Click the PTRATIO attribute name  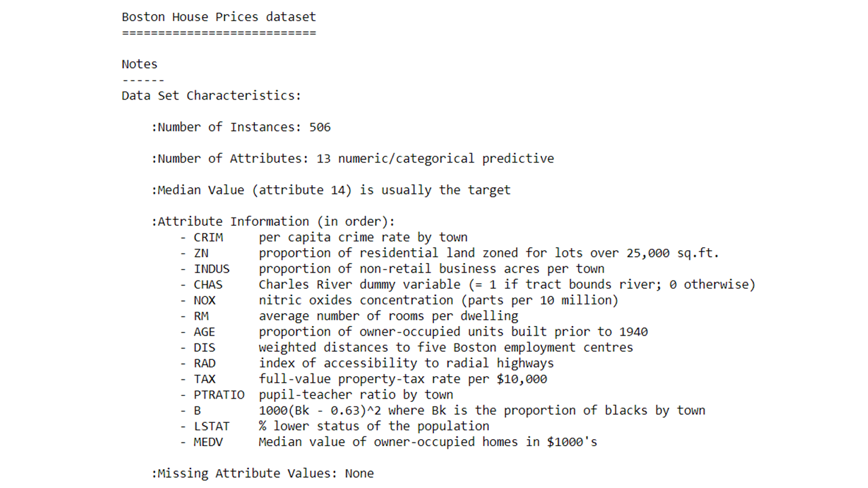coord(219,394)
